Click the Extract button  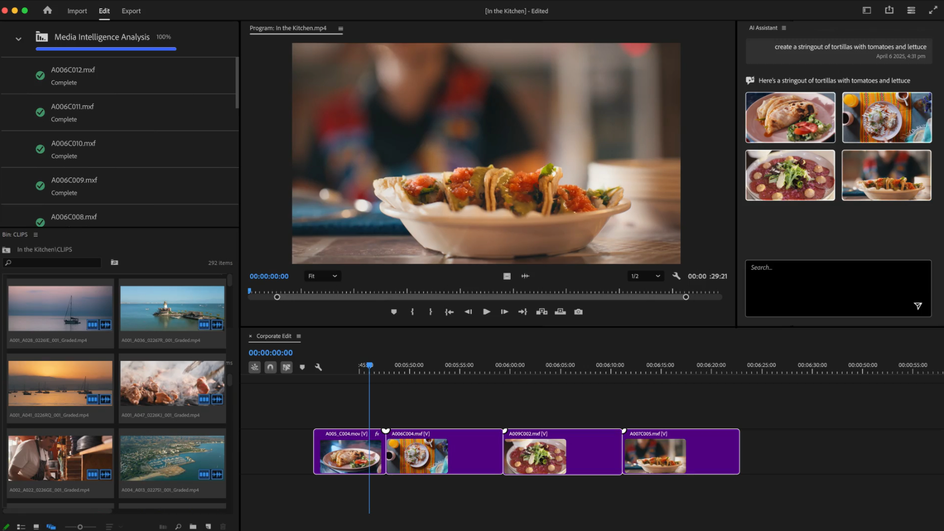point(560,312)
